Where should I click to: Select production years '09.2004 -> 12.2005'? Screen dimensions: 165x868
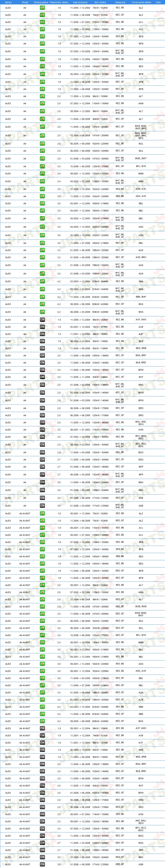80,111
